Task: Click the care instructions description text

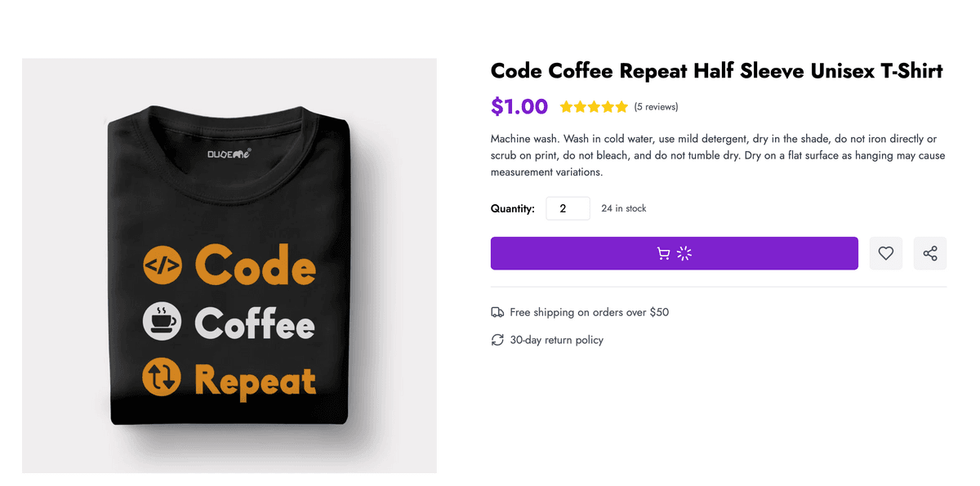Action: coord(718,156)
